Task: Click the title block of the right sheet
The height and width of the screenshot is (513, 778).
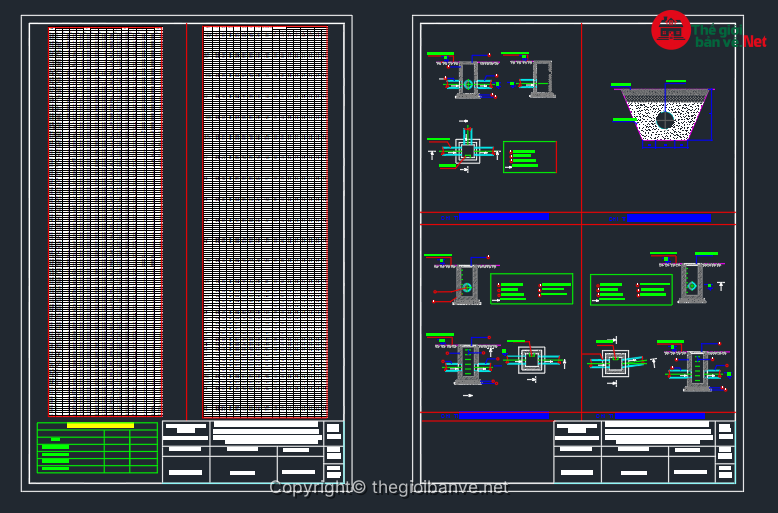Action: coord(644,451)
